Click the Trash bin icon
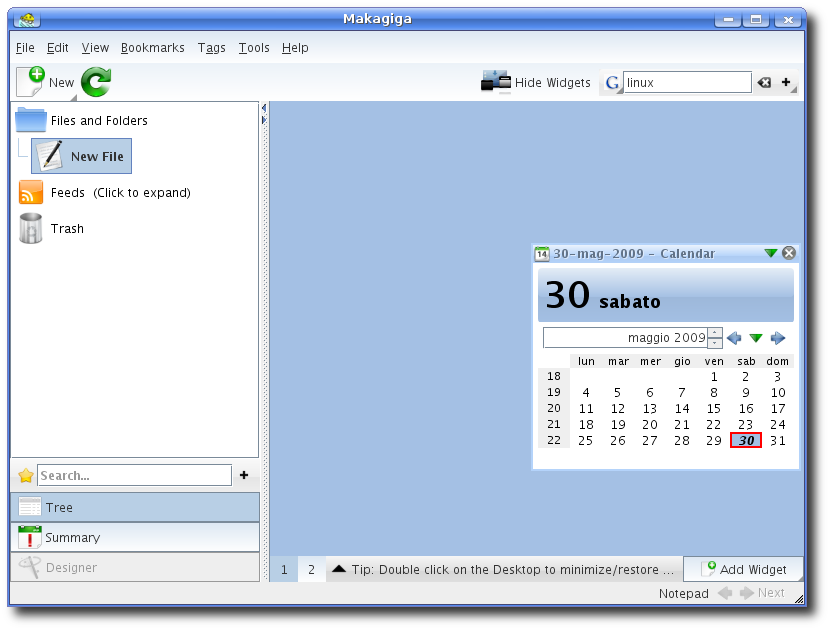The width and height of the screenshot is (830, 630). point(31,228)
